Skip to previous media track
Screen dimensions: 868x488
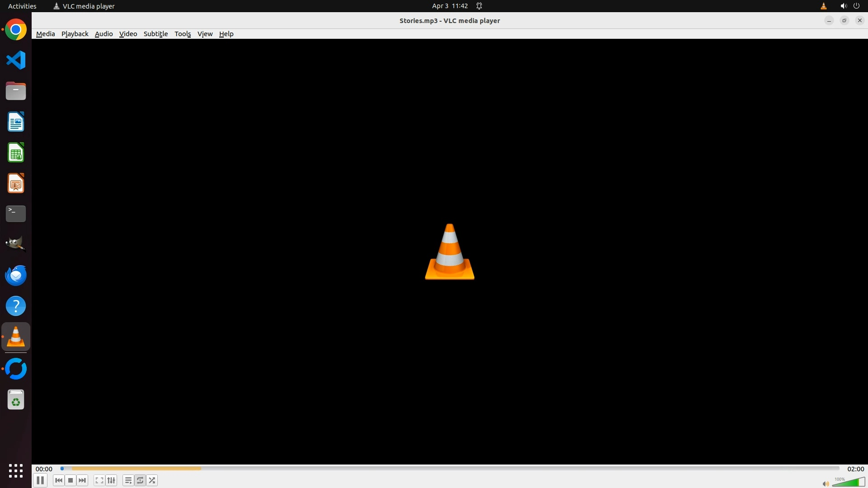click(58, 480)
